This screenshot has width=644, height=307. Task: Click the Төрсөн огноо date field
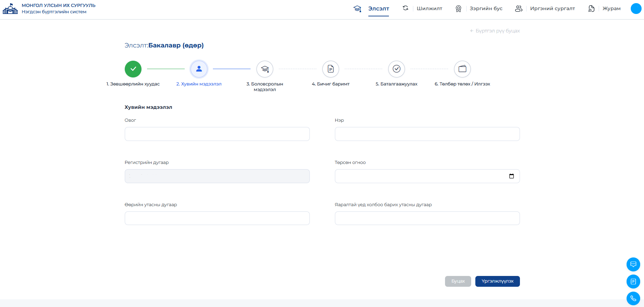coord(427,176)
